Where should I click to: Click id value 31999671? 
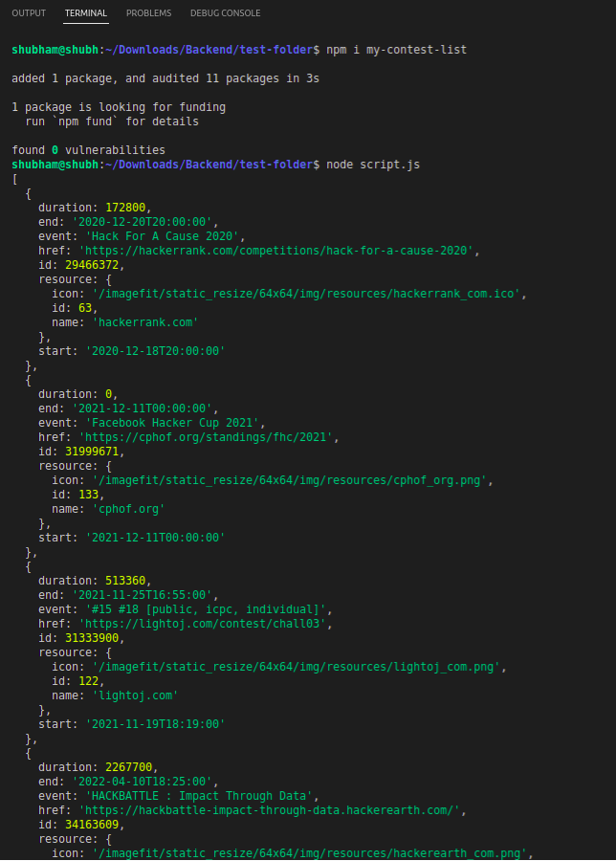(x=92, y=452)
